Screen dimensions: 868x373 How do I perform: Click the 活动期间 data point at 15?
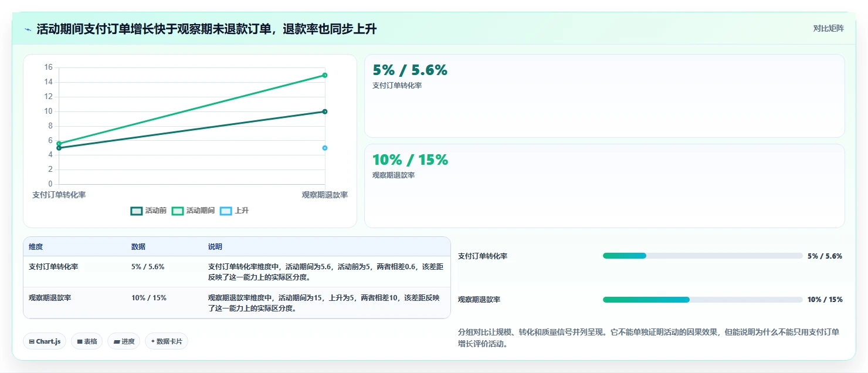[324, 75]
